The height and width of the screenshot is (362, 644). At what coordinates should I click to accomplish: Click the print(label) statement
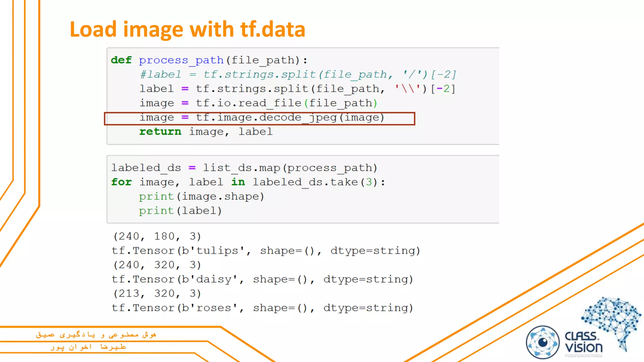(x=180, y=211)
